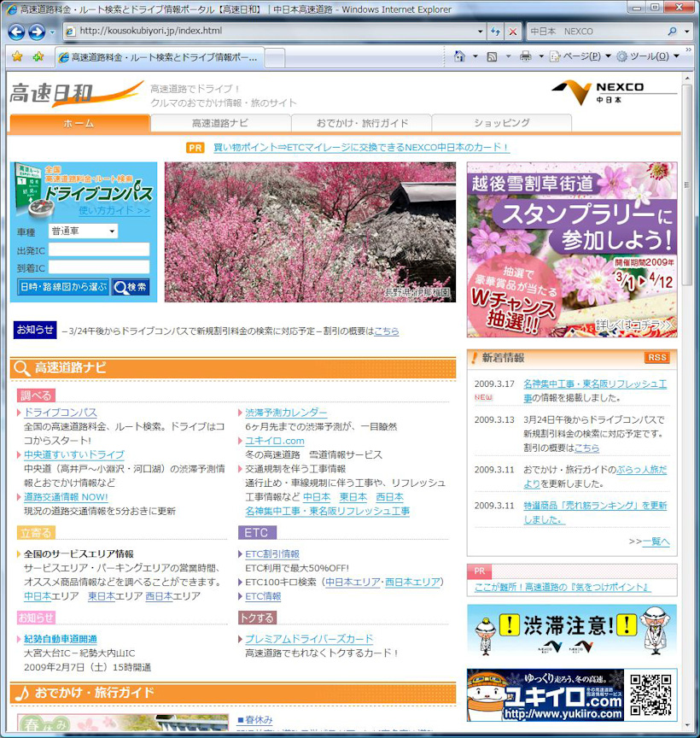Click the Stop loading icon
This screenshot has height=738, width=700.
tap(513, 32)
